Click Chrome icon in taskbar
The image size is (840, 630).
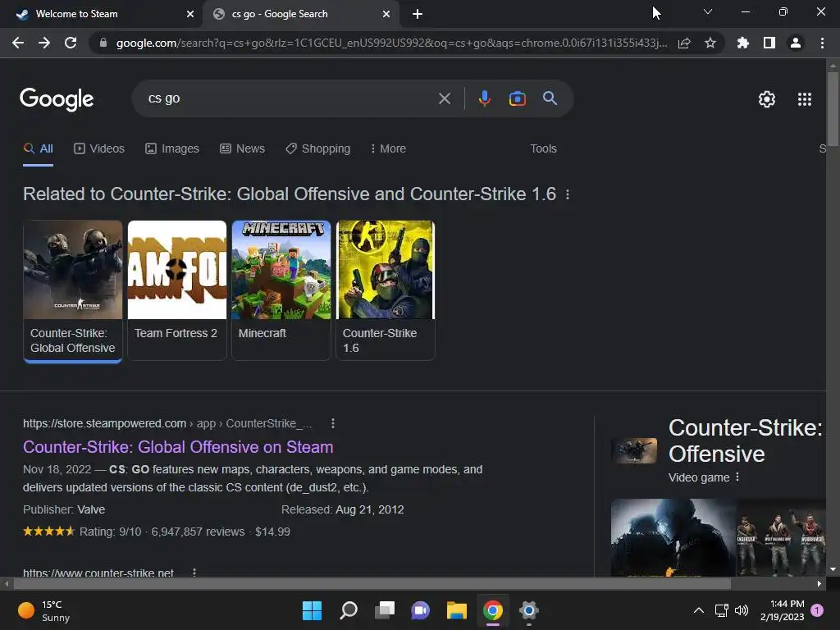point(493,610)
